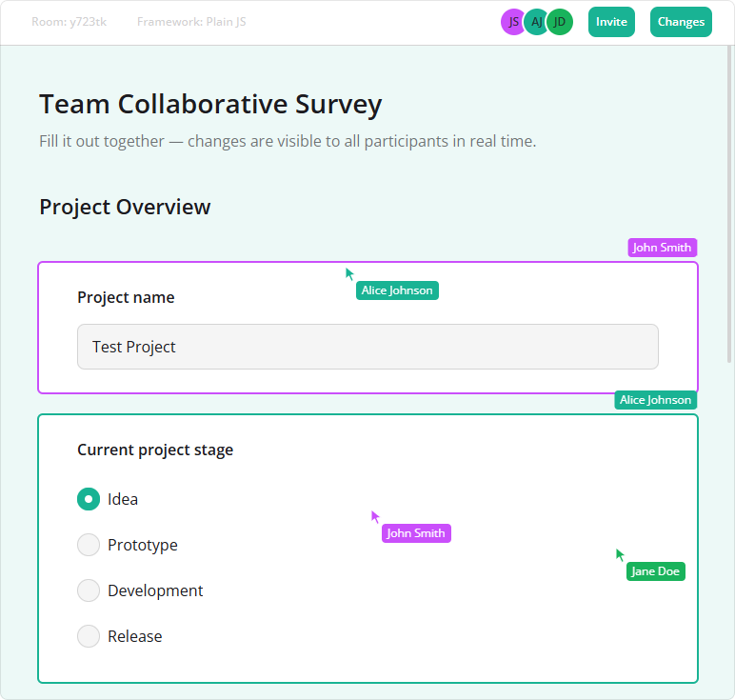
Task: Click the Project name field label
Action: [x=126, y=297]
